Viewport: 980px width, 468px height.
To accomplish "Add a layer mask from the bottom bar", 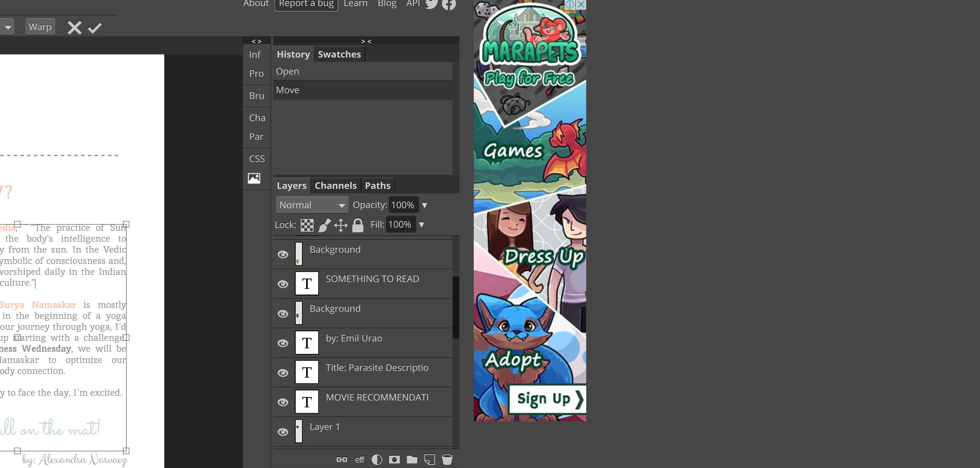I will point(394,459).
